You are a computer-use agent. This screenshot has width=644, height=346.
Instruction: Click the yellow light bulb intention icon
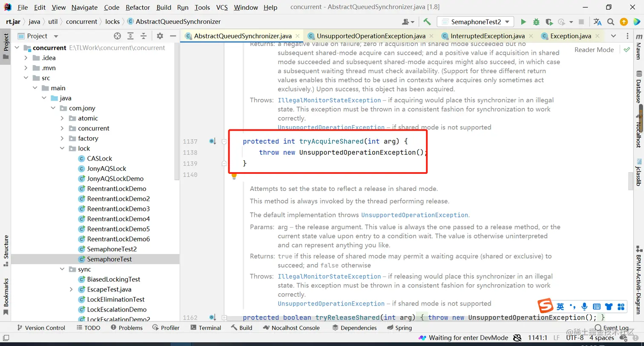(234, 176)
